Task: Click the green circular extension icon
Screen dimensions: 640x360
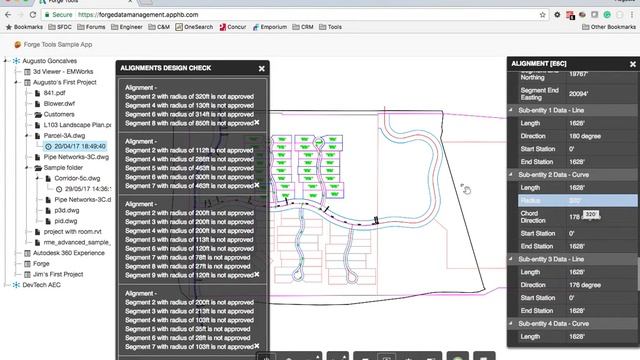Action: click(x=607, y=15)
